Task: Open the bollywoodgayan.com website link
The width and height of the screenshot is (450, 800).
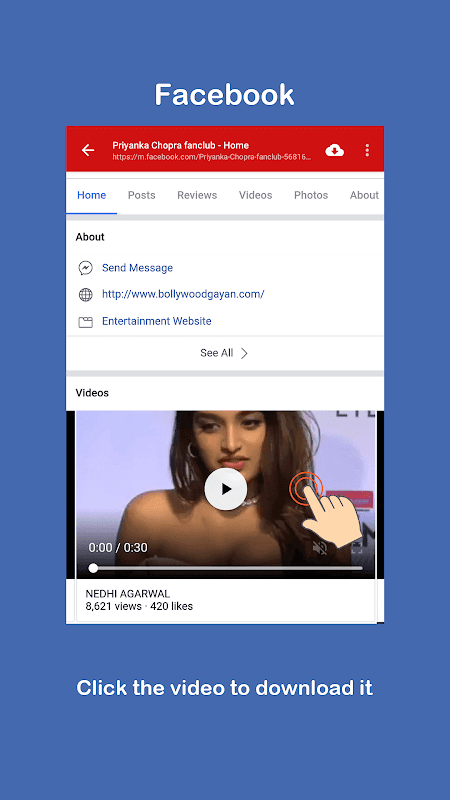Action: pos(183,294)
